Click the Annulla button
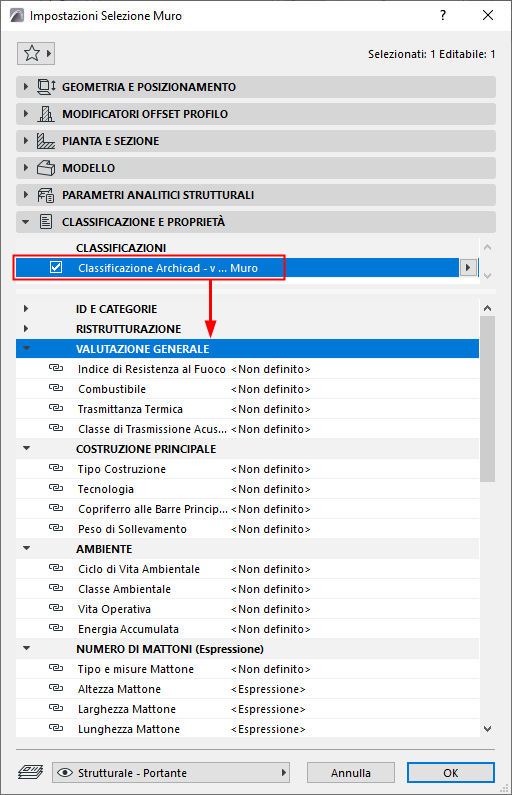Viewport: 512px width, 795px height. click(x=351, y=773)
